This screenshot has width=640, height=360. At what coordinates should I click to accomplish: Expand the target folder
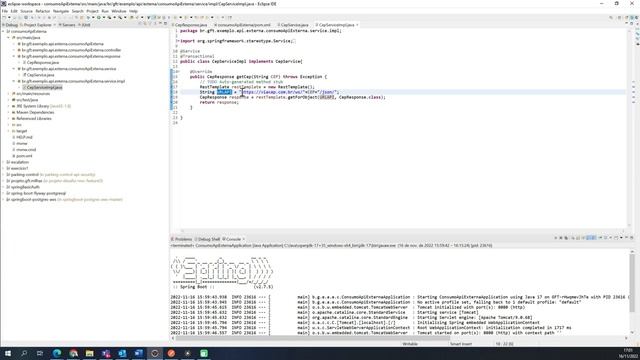pos(8,131)
